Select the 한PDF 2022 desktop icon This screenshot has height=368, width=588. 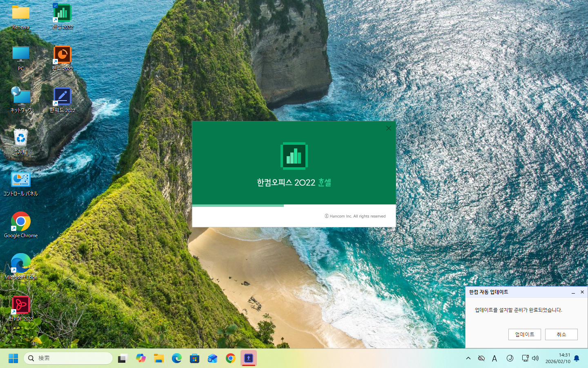[x=21, y=307]
